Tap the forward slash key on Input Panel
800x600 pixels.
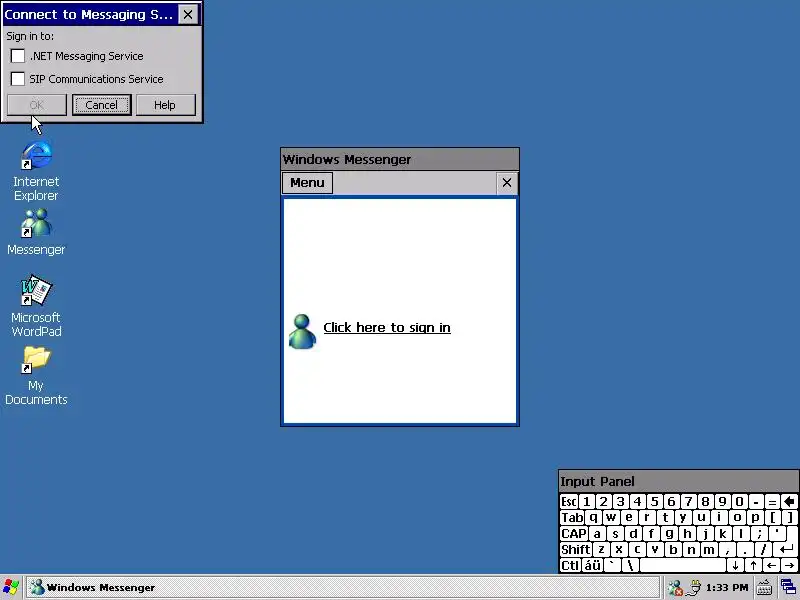764,549
